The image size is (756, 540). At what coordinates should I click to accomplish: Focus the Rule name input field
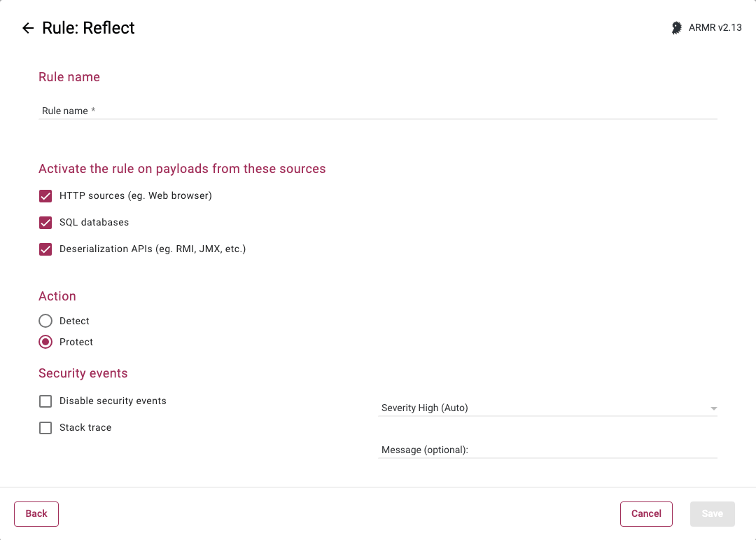(378, 111)
